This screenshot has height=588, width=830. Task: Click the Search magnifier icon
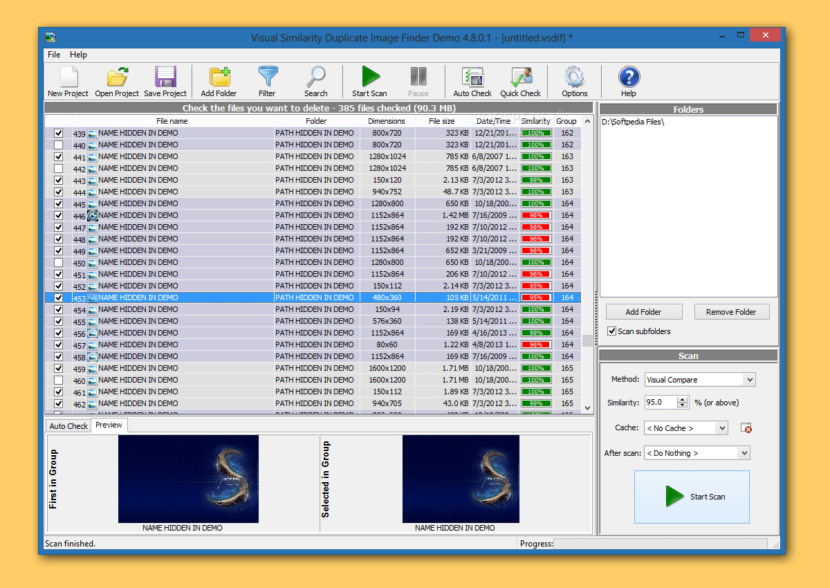[x=316, y=80]
